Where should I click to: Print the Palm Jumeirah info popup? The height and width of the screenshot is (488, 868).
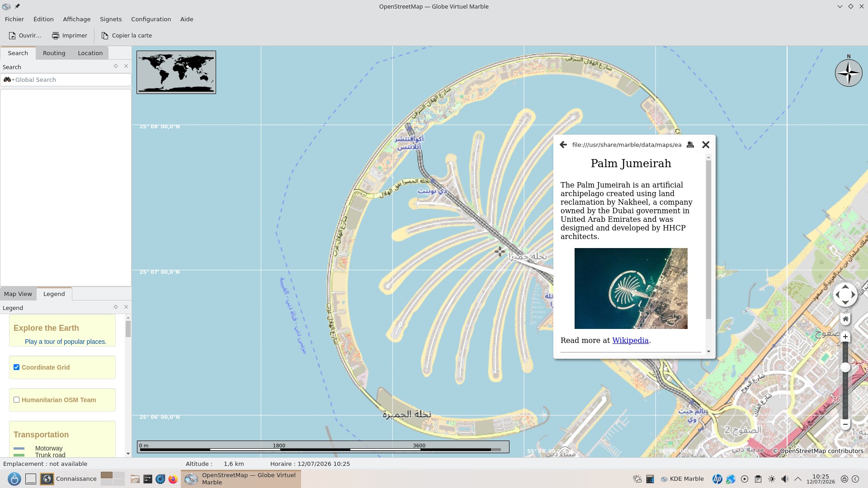point(690,145)
